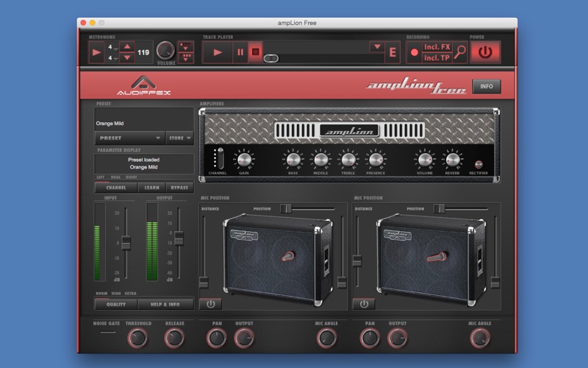Start recording with the record button
This screenshot has width=588, height=368.
pyautogui.click(x=415, y=52)
